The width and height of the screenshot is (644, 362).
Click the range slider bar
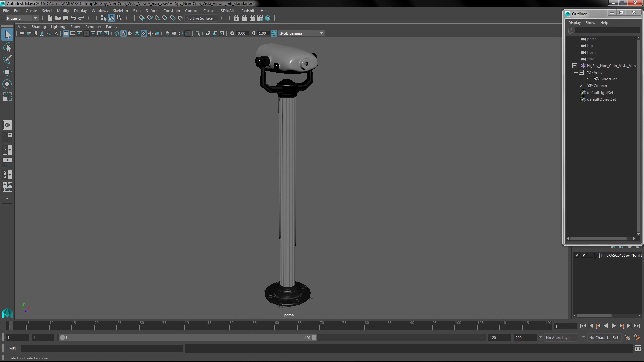[188, 338]
